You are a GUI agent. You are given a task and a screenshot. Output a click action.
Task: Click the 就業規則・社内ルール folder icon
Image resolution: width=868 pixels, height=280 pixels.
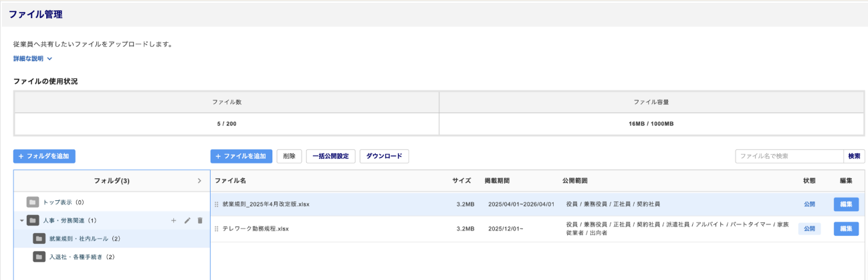[39, 238]
